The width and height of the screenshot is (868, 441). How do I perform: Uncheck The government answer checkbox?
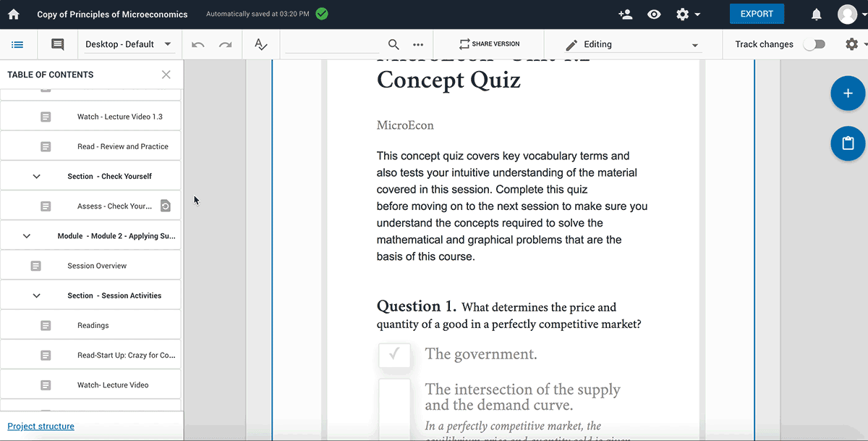[x=394, y=355]
